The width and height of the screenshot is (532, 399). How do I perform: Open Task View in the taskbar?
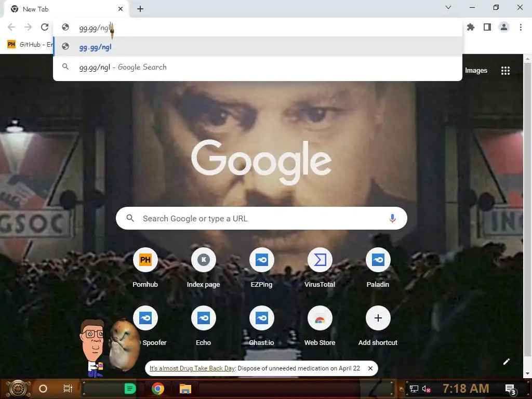[x=68, y=389]
